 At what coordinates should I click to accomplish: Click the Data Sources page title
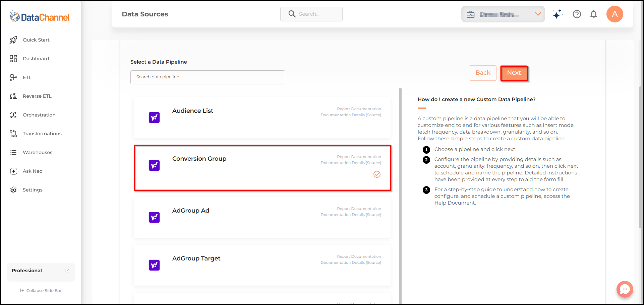tap(145, 14)
